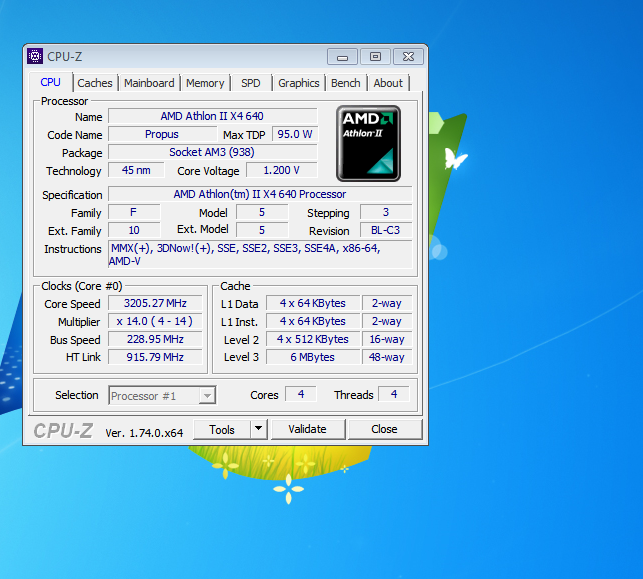Screen dimensions: 643x579
Task: View the About tab
Action: pyautogui.click(x=388, y=83)
